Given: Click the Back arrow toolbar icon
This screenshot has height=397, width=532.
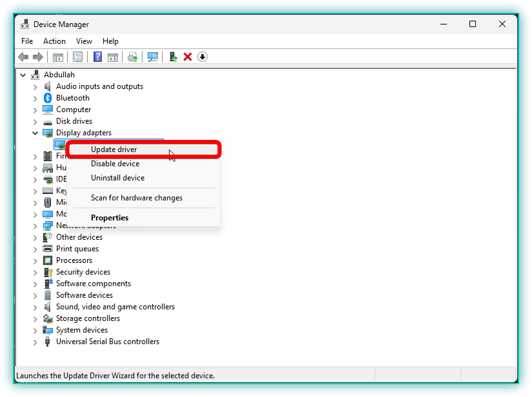Looking at the screenshot, I should point(23,57).
